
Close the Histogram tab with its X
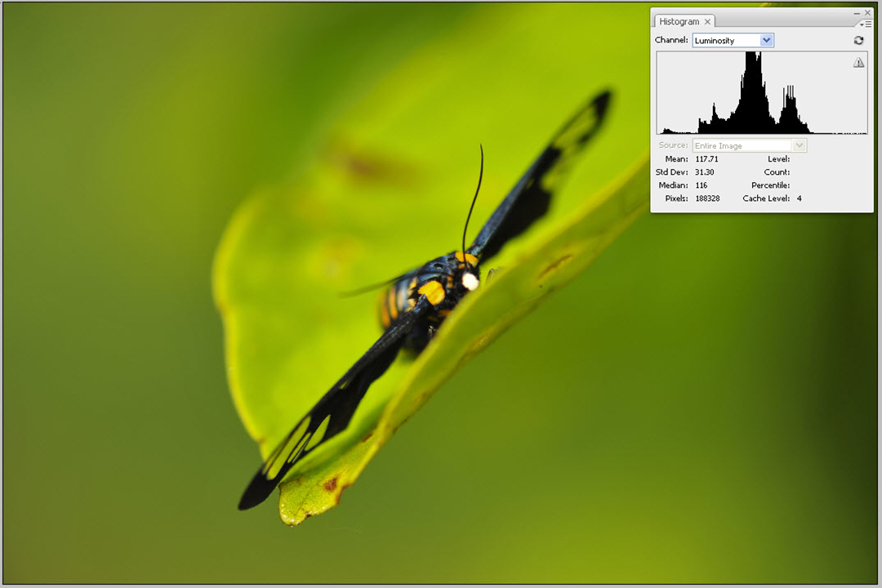coord(708,22)
